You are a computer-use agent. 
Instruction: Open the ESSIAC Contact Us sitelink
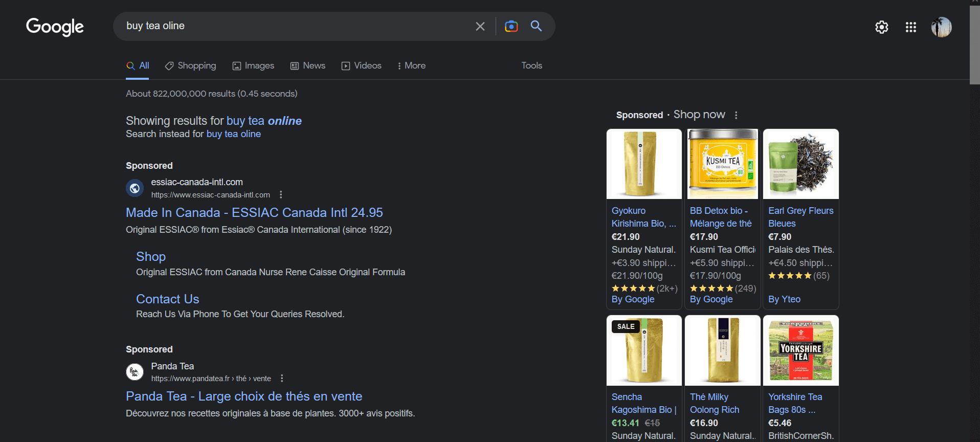point(167,299)
